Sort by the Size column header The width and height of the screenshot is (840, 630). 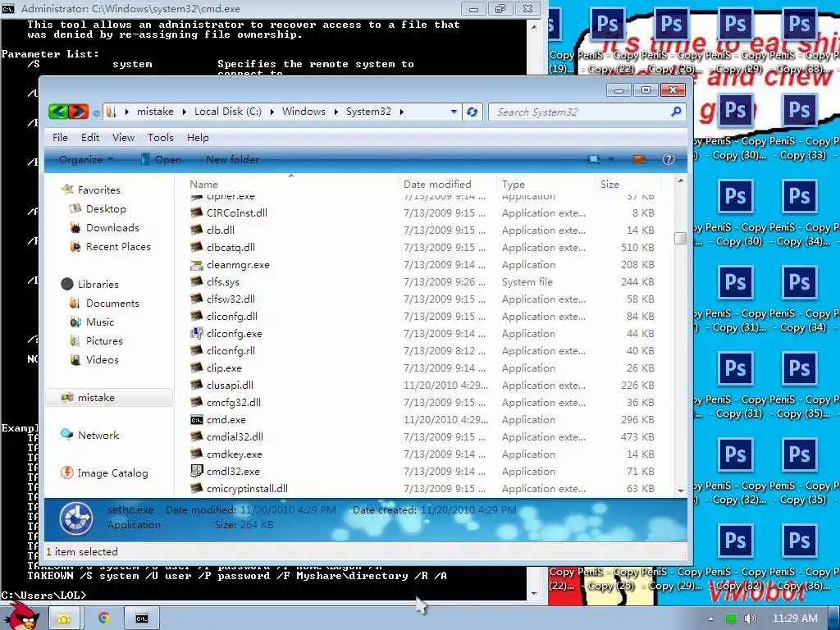coord(628,184)
